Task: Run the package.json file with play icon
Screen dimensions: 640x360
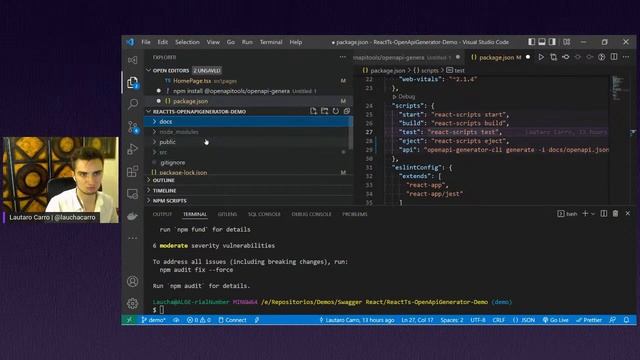Action: click(x=541, y=57)
